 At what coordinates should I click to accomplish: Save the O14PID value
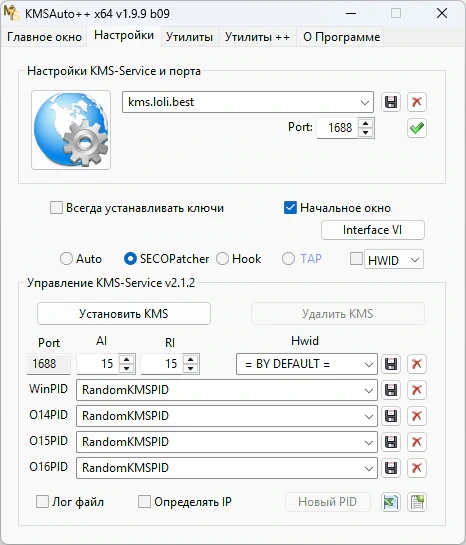tap(391, 416)
